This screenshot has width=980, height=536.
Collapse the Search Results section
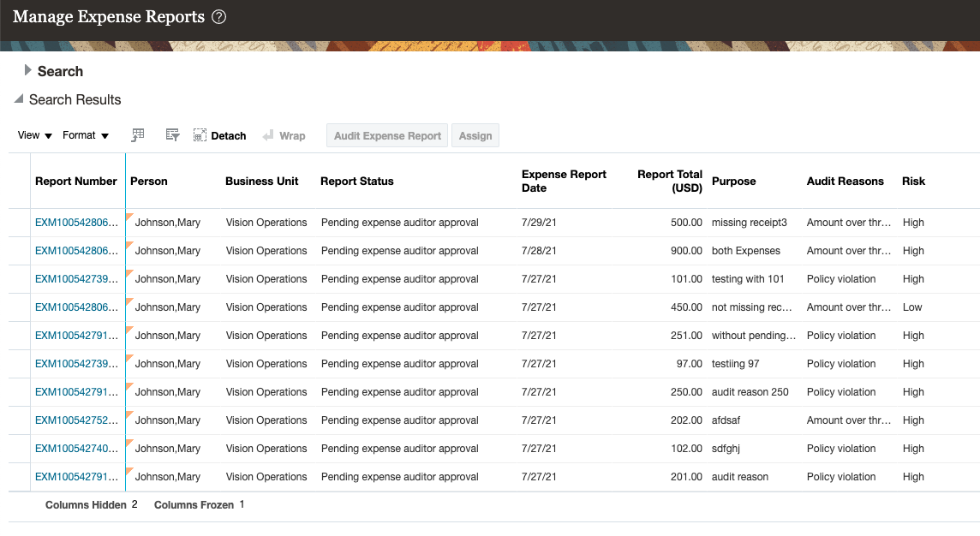(x=19, y=99)
